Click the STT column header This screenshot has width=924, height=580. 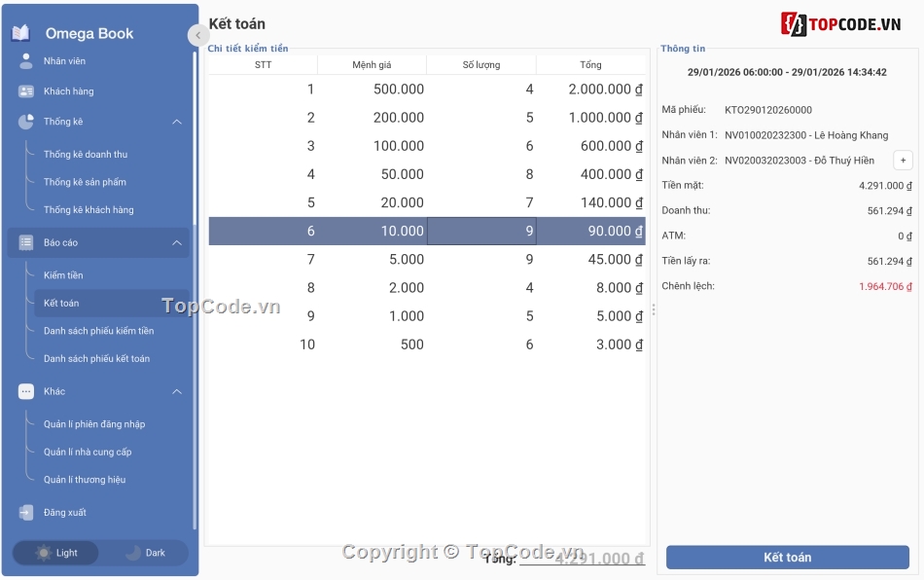(x=263, y=65)
